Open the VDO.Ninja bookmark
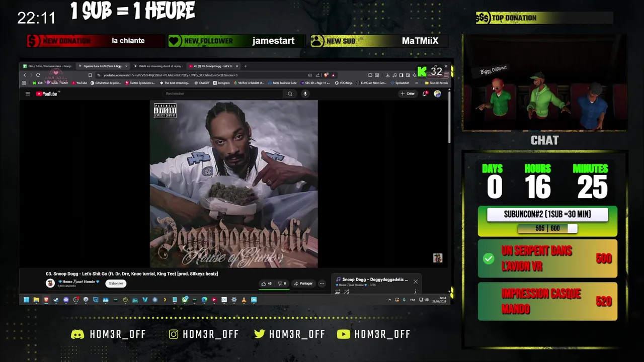The width and height of the screenshot is (644, 362). coord(343,83)
